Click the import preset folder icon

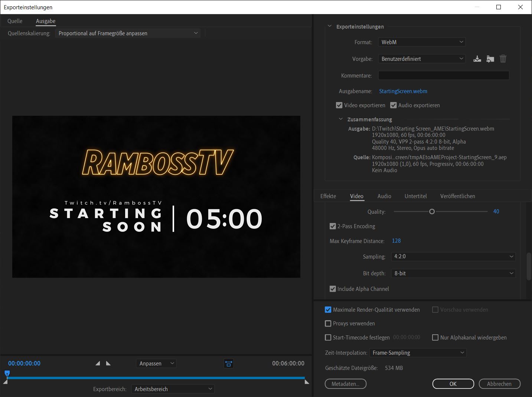tap(490, 59)
